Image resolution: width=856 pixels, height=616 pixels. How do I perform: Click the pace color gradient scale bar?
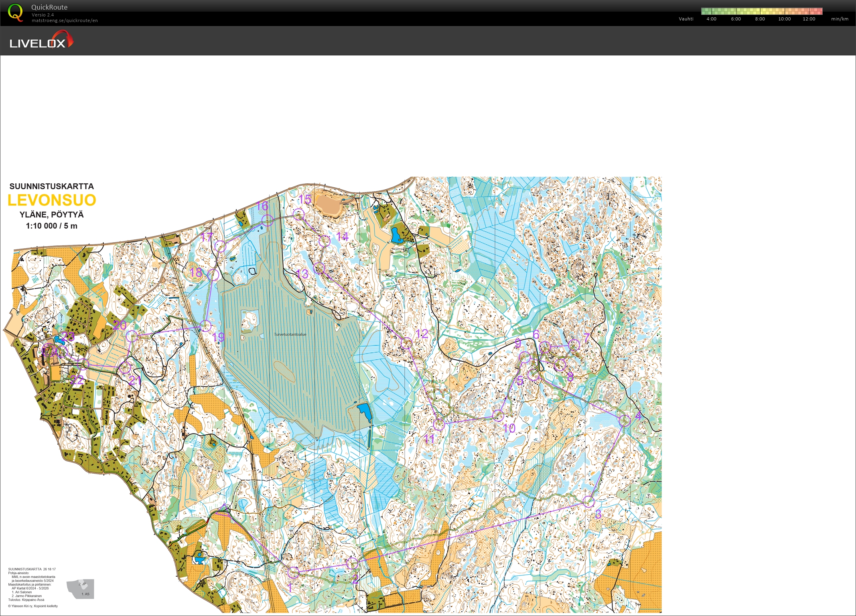pos(761,11)
